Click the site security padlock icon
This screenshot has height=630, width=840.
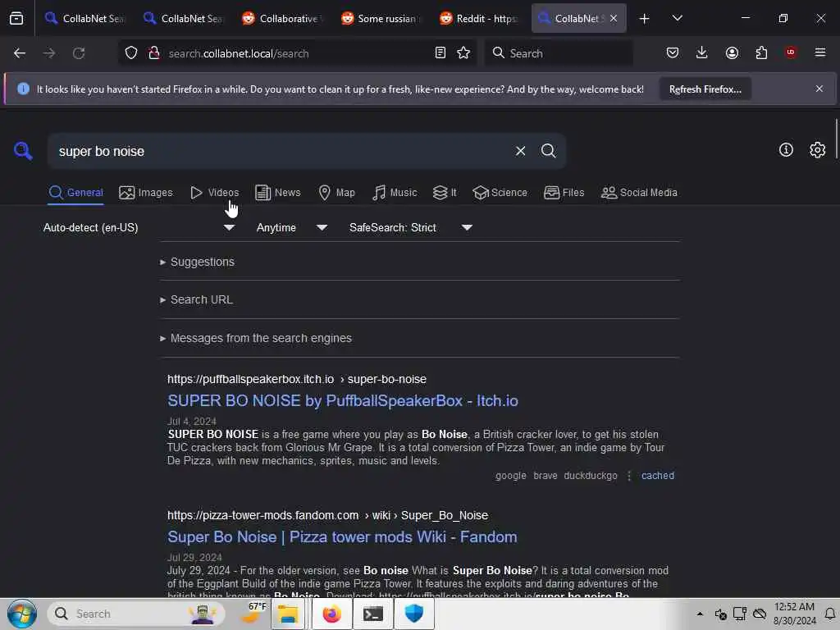154,53
